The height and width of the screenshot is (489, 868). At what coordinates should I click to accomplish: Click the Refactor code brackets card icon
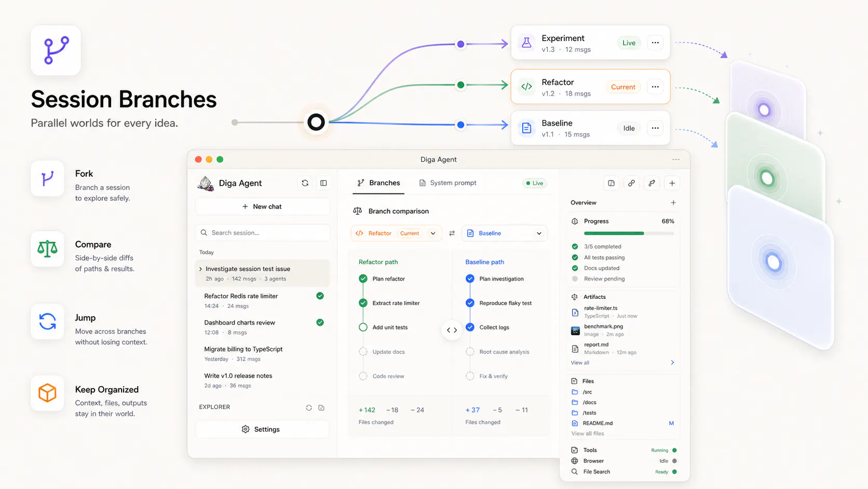526,87
